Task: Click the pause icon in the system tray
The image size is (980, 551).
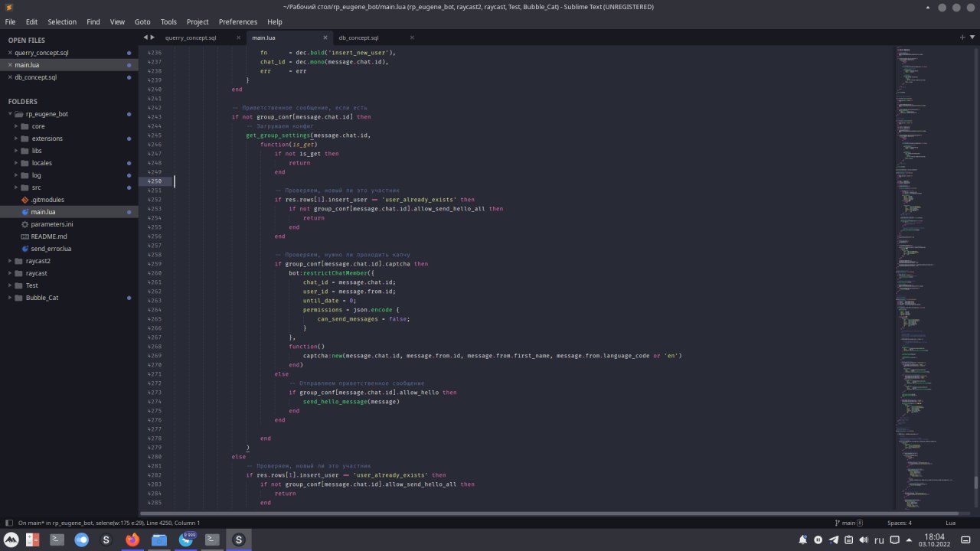Action: (x=818, y=540)
